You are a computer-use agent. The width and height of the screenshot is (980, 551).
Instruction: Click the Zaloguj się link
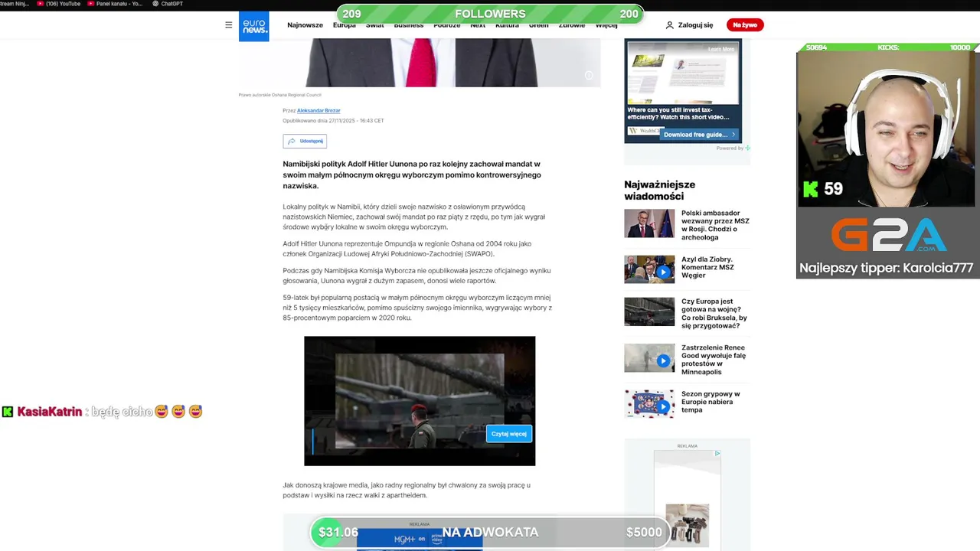click(695, 25)
